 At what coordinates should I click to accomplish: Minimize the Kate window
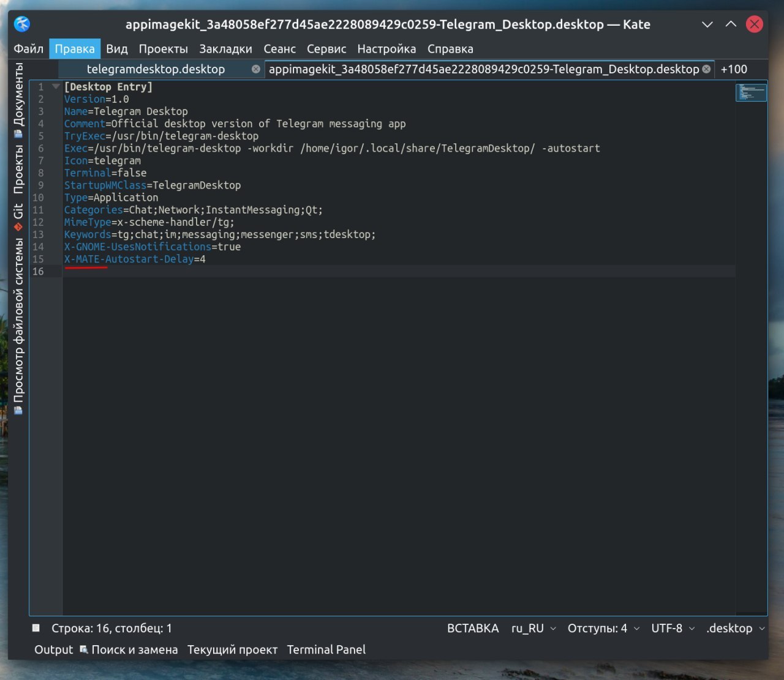pyautogui.click(x=707, y=24)
